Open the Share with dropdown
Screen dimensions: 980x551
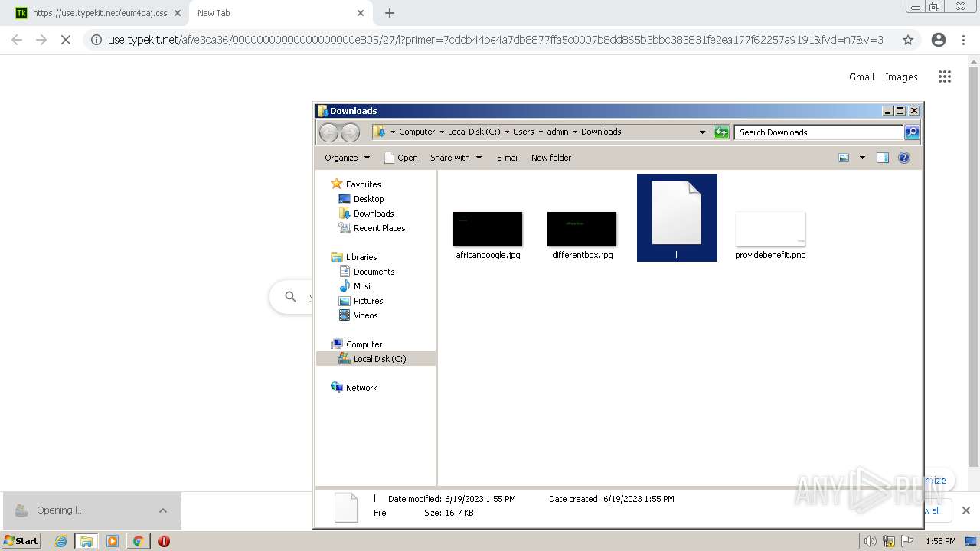456,158
